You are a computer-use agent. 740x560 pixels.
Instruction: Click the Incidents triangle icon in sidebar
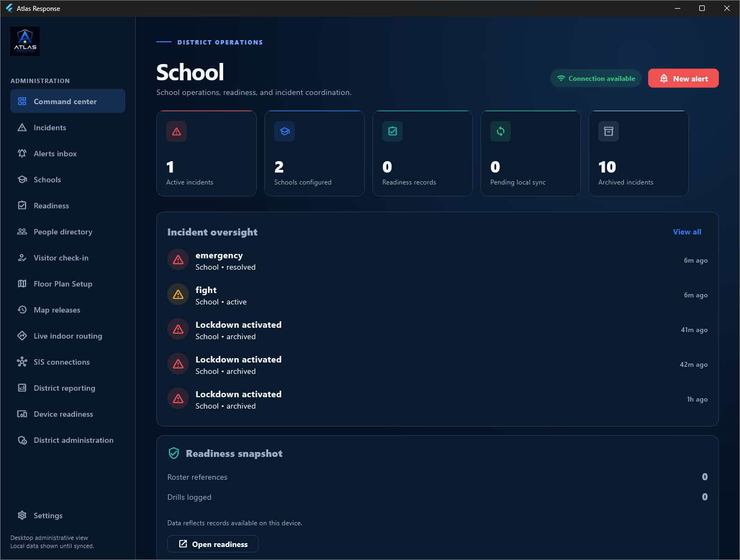[x=22, y=128]
